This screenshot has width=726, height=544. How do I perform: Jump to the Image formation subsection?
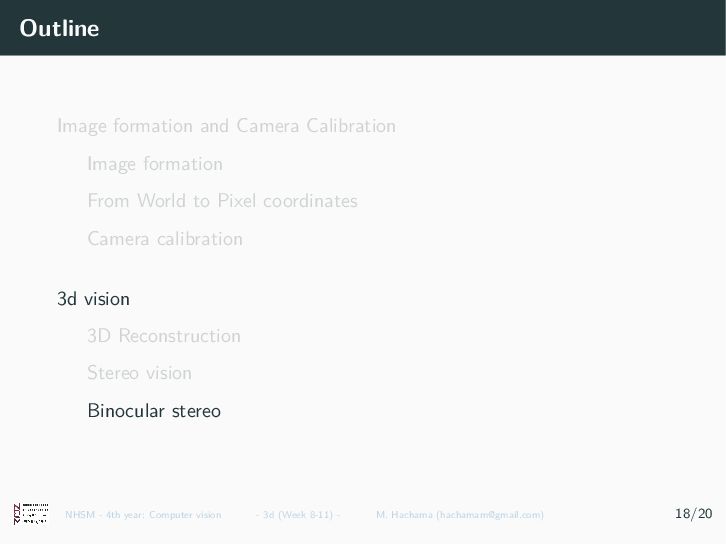pos(155,164)
